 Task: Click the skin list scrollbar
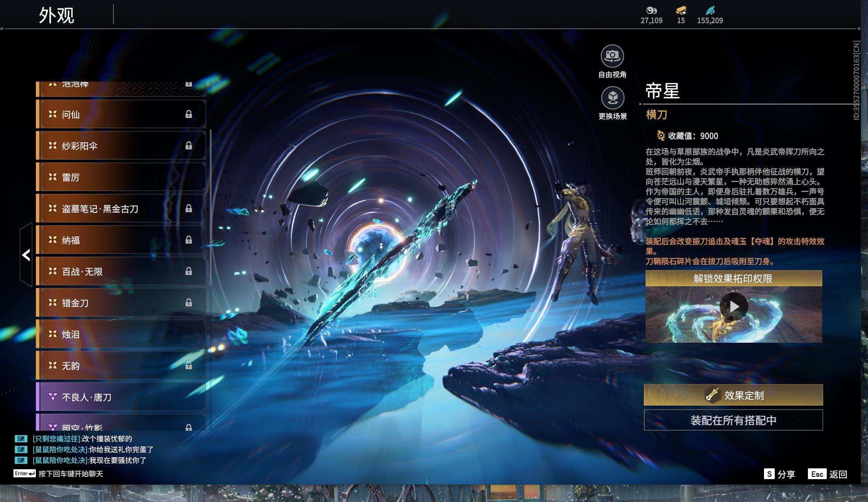(210, 208)
